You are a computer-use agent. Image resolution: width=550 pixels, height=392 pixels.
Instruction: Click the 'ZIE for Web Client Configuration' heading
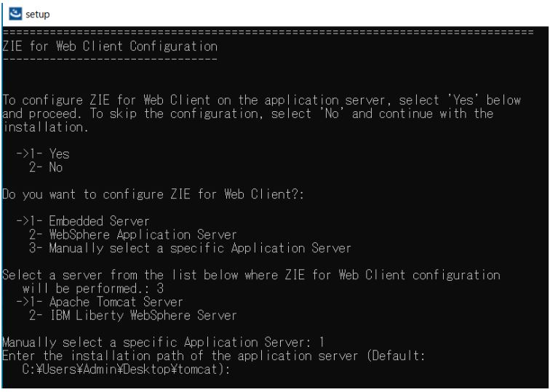click(111, 46)
